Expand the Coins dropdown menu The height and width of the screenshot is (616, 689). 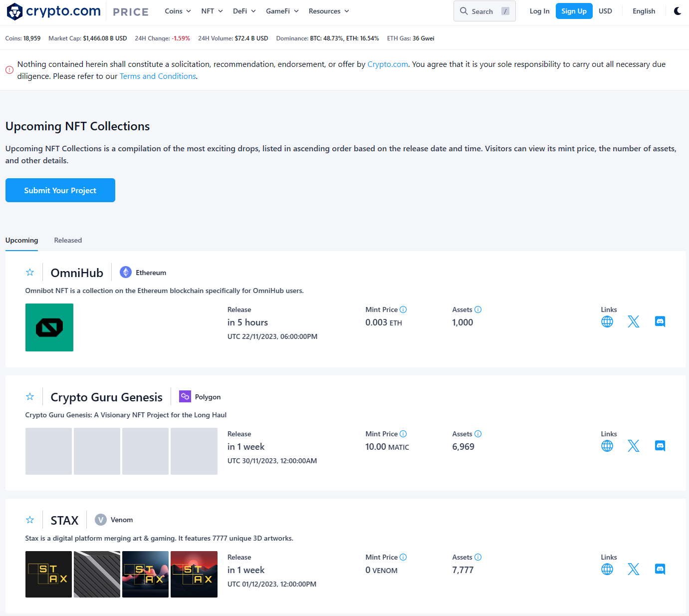coord(178,11)
